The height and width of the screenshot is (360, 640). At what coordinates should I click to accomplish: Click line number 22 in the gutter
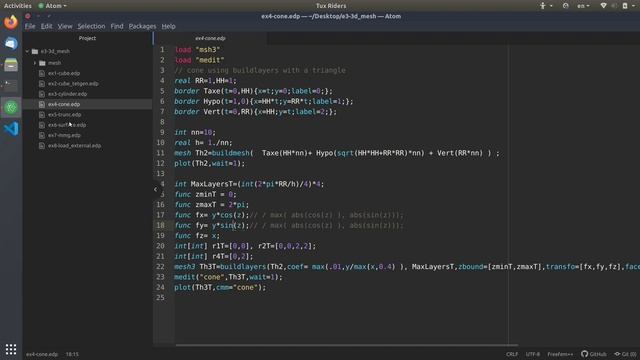point(160,267)
